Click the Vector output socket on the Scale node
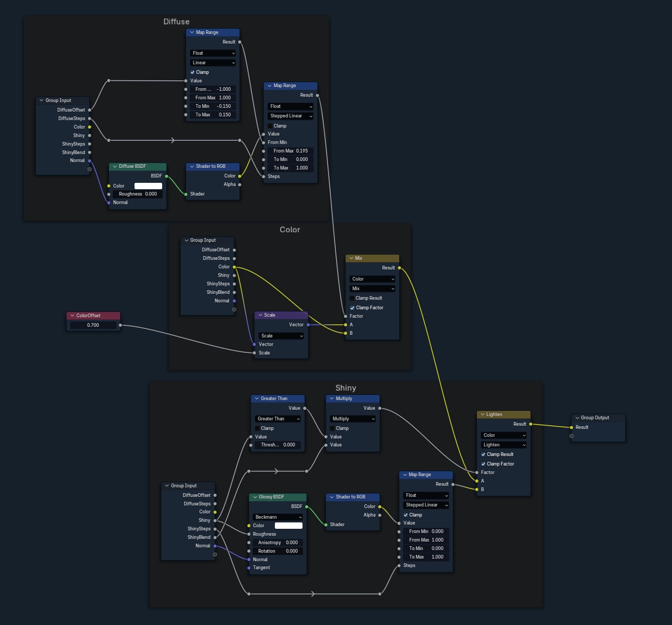Image resolution: width=672 pixels, height=625 pixels. coord(307,324)
